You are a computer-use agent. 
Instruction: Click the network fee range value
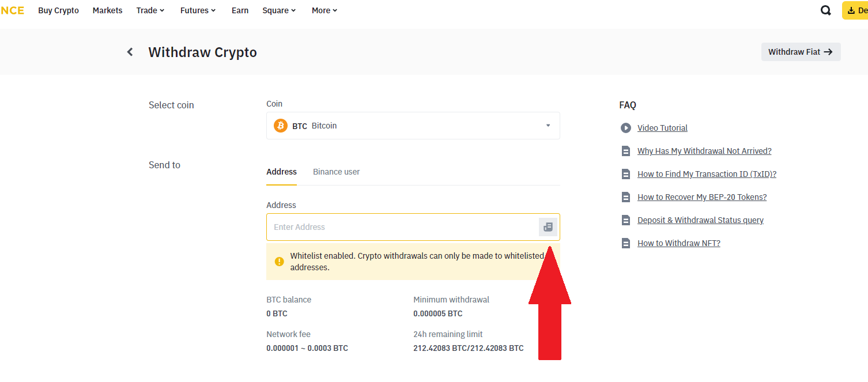tap(307, 348)
